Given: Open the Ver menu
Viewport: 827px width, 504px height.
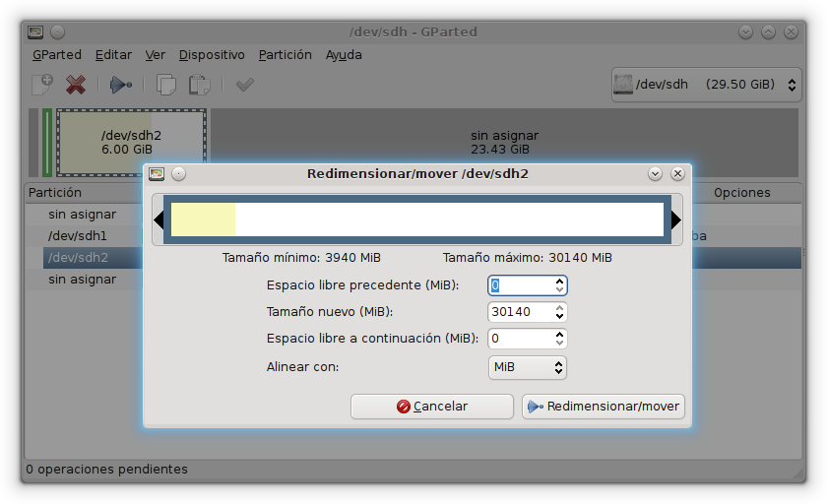Looking at the screenshot, I should tap(156, 55).
